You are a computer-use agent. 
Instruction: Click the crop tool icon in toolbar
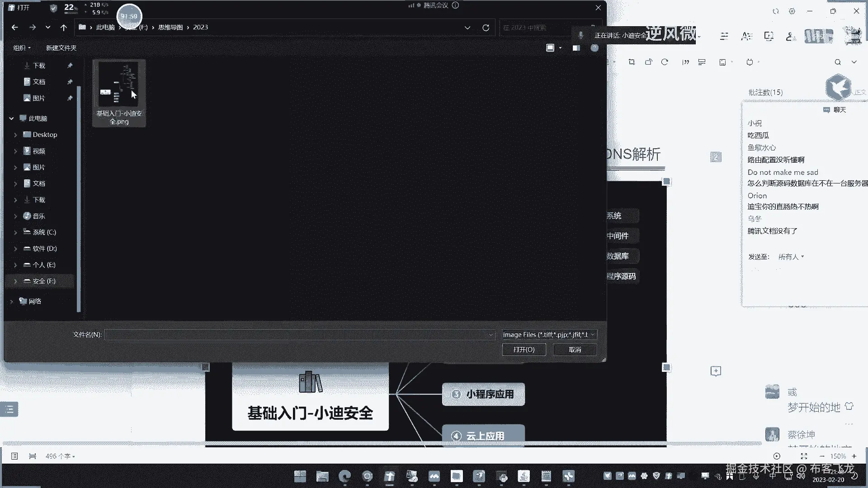[632, 62]
